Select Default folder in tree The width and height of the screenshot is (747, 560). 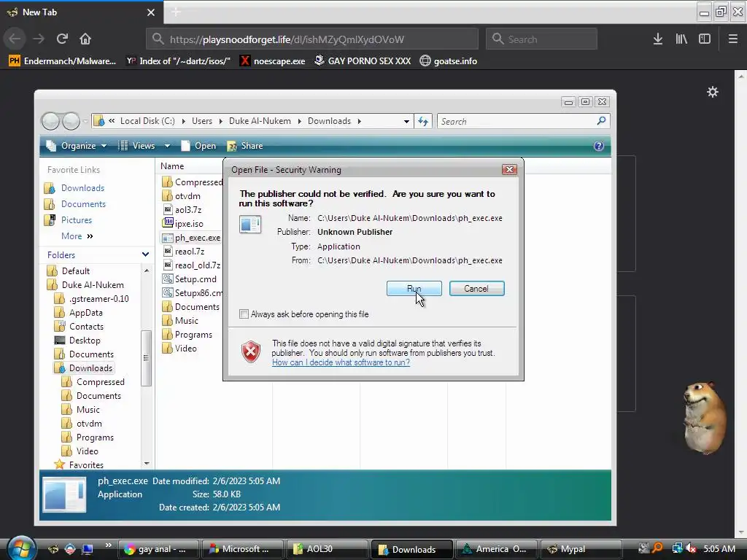[x=75, y=271]
